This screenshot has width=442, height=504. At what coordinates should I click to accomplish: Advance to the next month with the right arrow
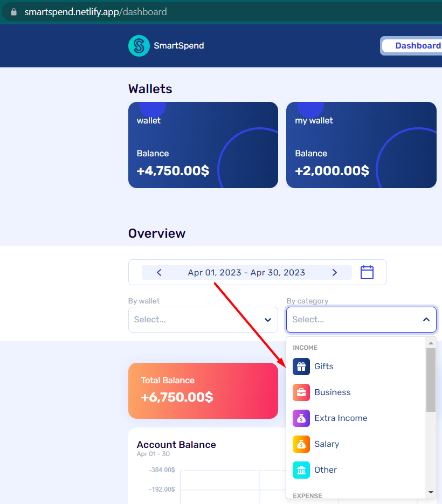pyautogui.click(x=334, y=272)
